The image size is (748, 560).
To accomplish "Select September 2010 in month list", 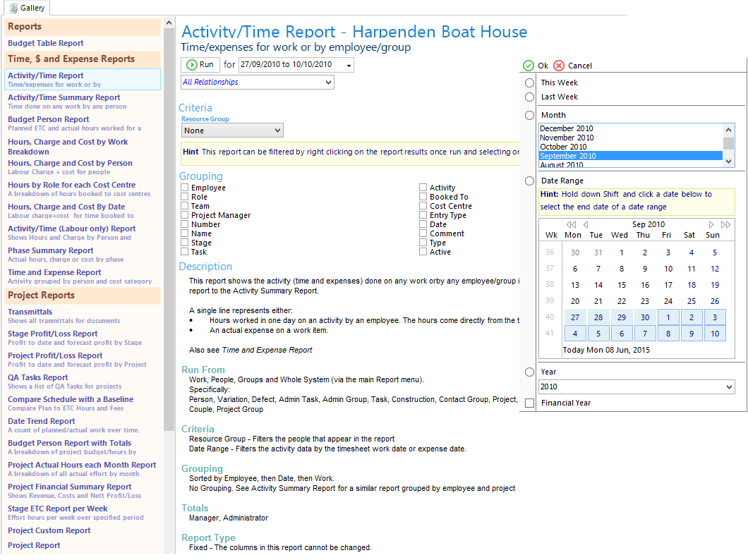I will click(x=631, y=156).
